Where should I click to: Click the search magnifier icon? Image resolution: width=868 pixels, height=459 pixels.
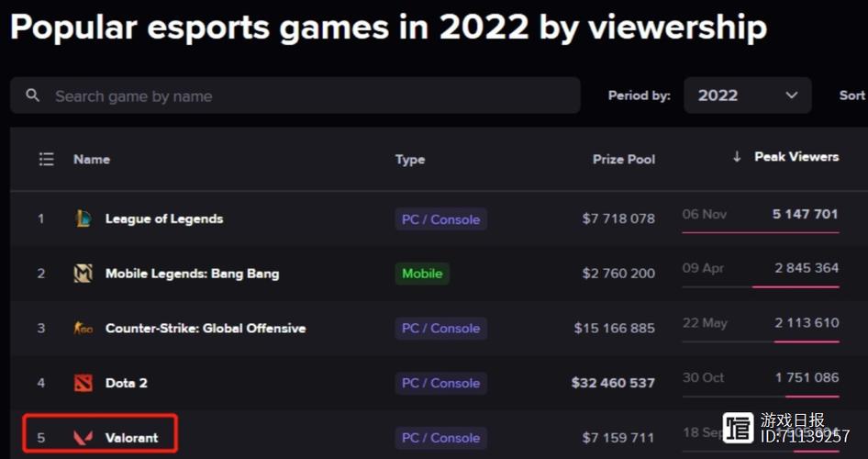coord(33,95)
